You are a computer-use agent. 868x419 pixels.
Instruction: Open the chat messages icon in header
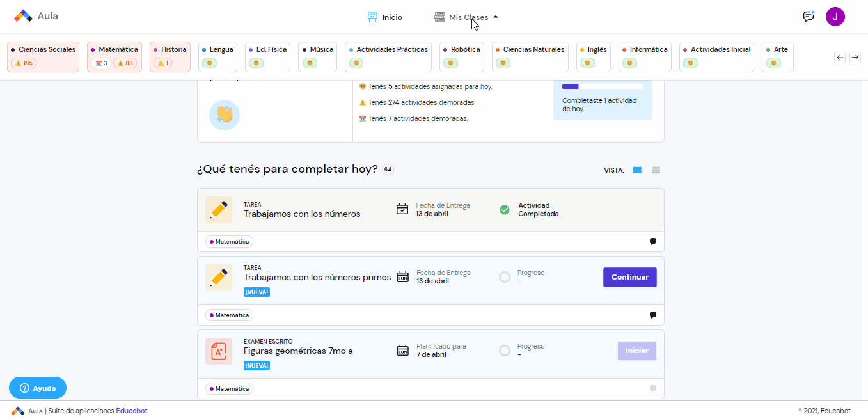(809, 17)
